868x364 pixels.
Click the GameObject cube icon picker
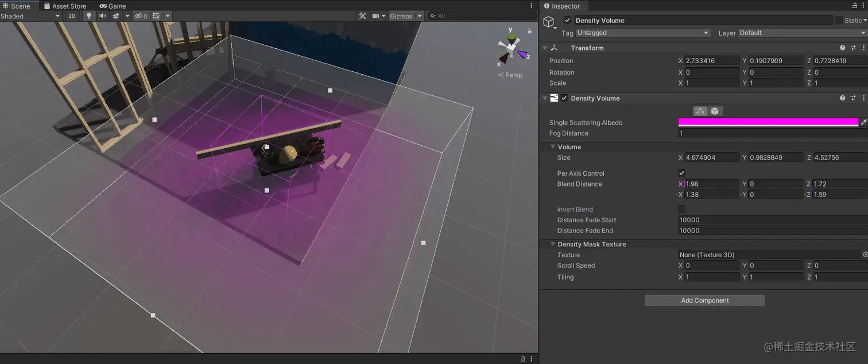coord(549,22)
